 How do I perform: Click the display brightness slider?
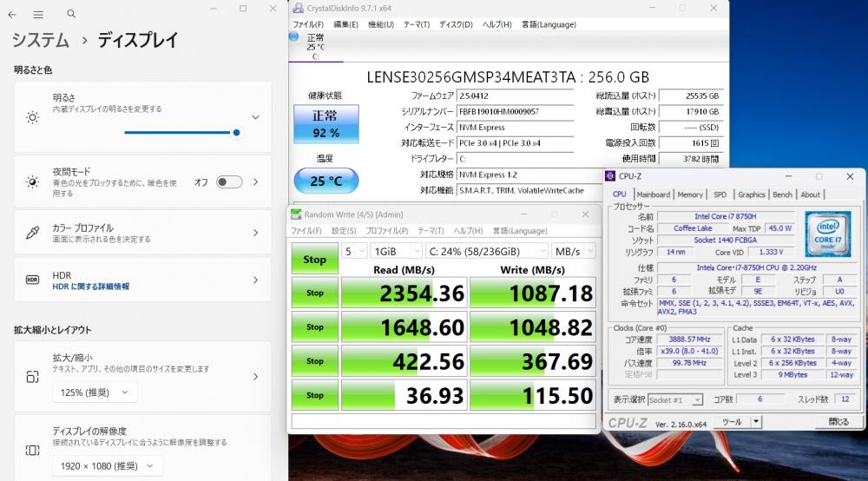181,133
